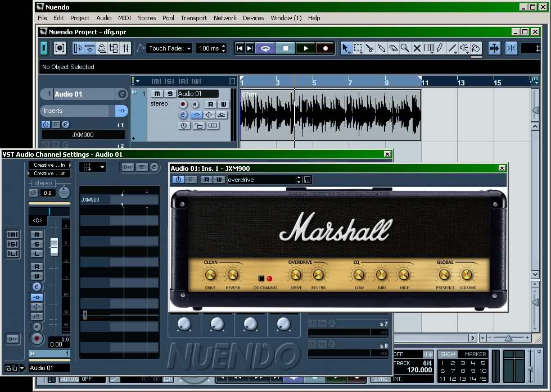The width and height of the screenshot is (551, 392).
Task: Open Lane Display Type on Audio 01 track
Action: [x=213, y=126]
